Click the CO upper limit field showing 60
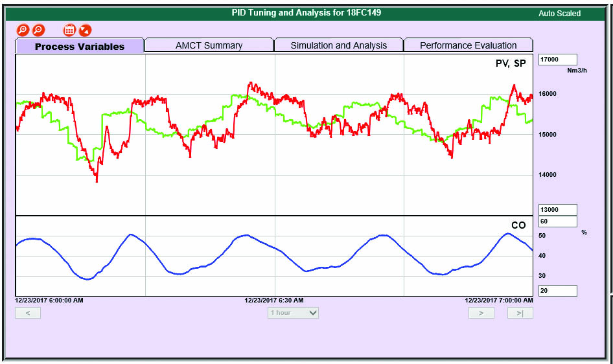 coord(557,222)
